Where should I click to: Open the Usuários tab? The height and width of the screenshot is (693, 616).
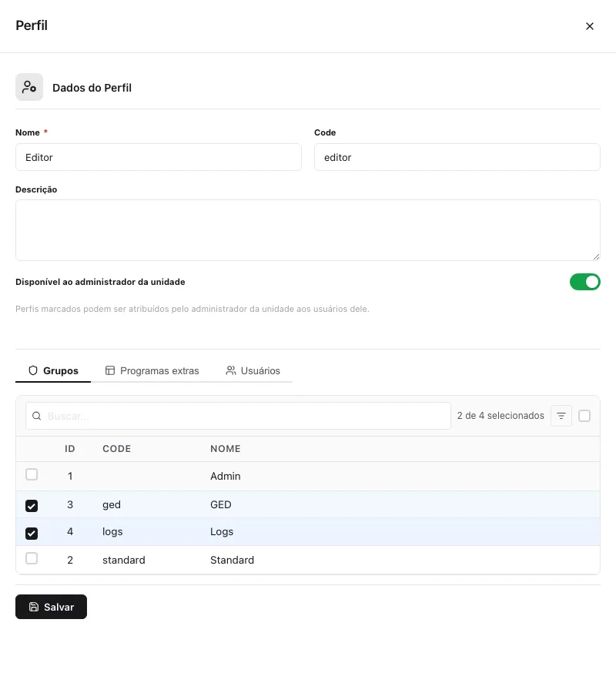253,371
